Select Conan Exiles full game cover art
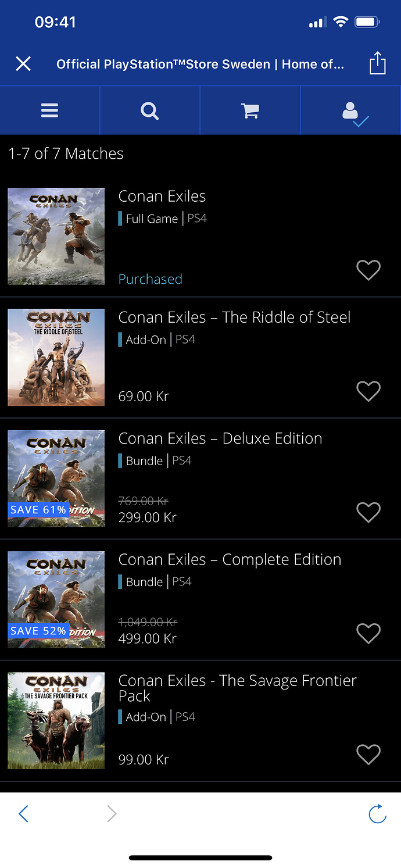This screenshot has height=868, width=401. click(56, 236)
